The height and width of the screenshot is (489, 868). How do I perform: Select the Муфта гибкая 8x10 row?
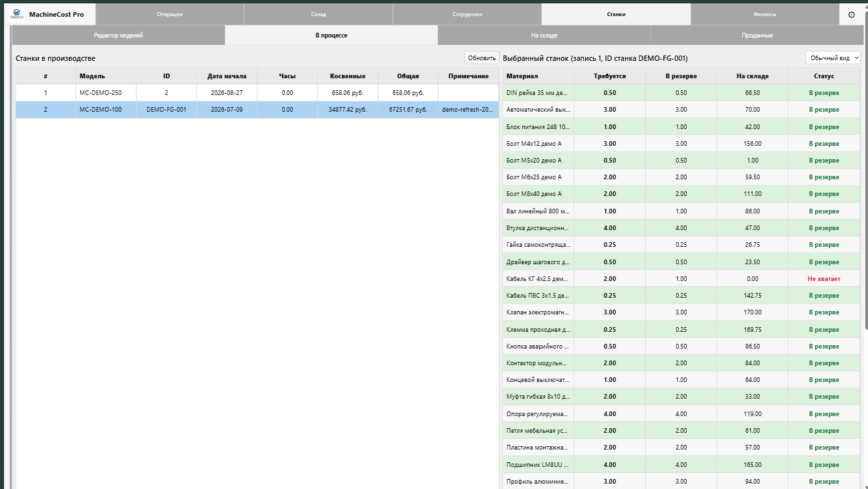(681, 397)
